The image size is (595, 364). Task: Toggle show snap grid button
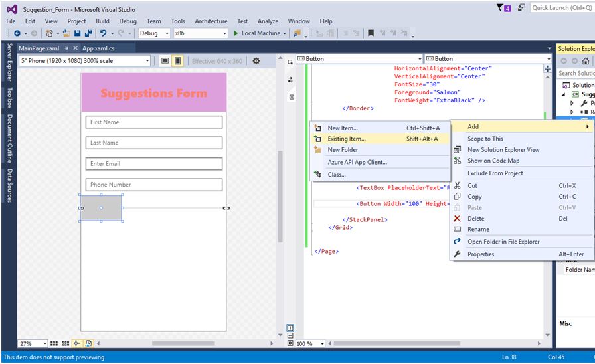pyautogui.click(x=54, y=343)
